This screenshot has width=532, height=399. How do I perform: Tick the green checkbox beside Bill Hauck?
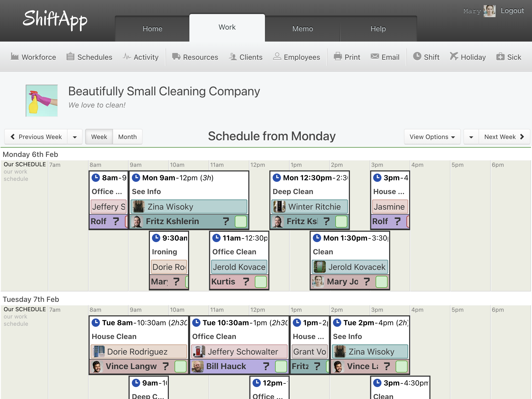(281, 367)
